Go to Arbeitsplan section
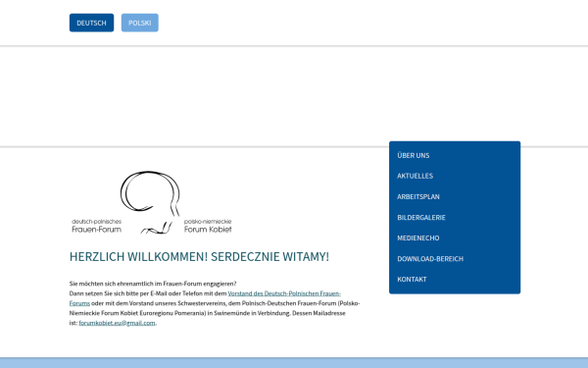The height and width of the screenshot is (368, 588). (418, 197)
